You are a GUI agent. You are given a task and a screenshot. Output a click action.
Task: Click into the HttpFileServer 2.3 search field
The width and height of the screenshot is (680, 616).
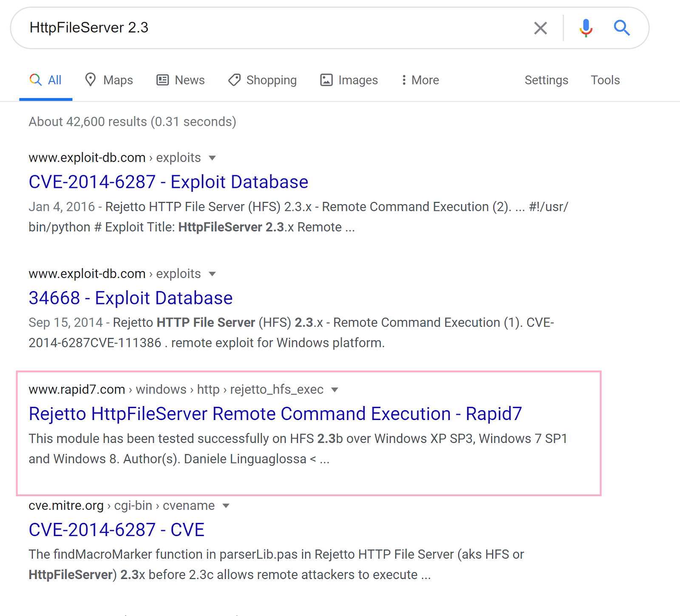(x=272, y=28)
